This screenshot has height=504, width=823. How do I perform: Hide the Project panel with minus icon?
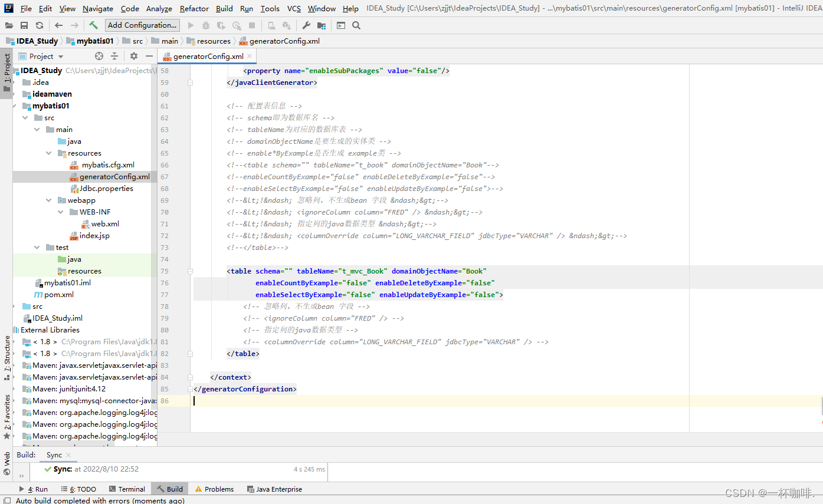pyautogui.click(x=149, y=56)
